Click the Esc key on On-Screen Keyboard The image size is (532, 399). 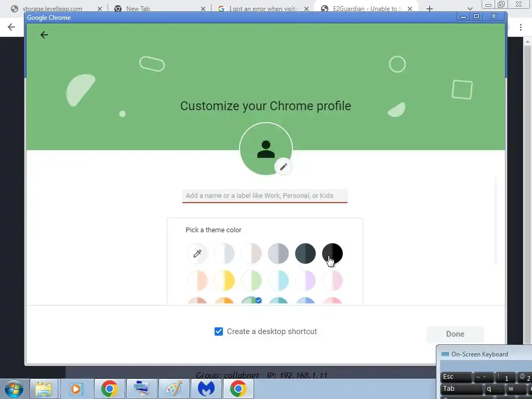tap(456, 377)
